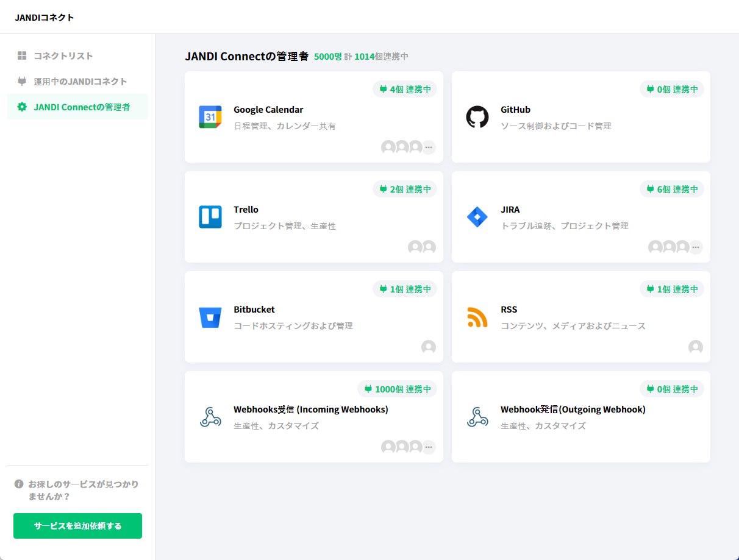The image size is (739, 560).
Task: Open the JIRA card title
Action: click(x=510, y=210)
